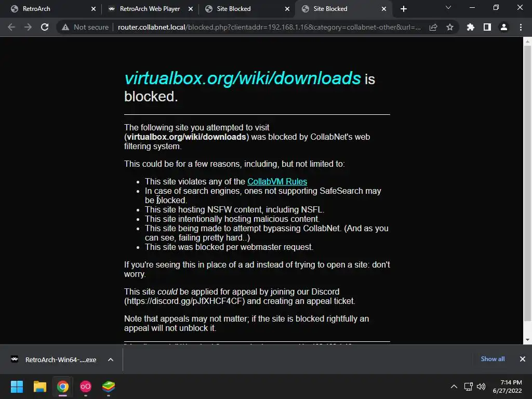This screenshot has width=532, height=399.
Task: Expand the RetroArch download options chevron
Action: coord(111,360)
